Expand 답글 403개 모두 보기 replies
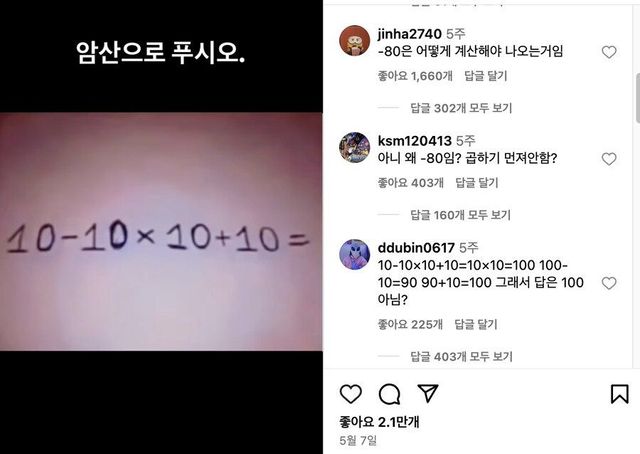The image size is (640, 454). (x=461, y=357)
